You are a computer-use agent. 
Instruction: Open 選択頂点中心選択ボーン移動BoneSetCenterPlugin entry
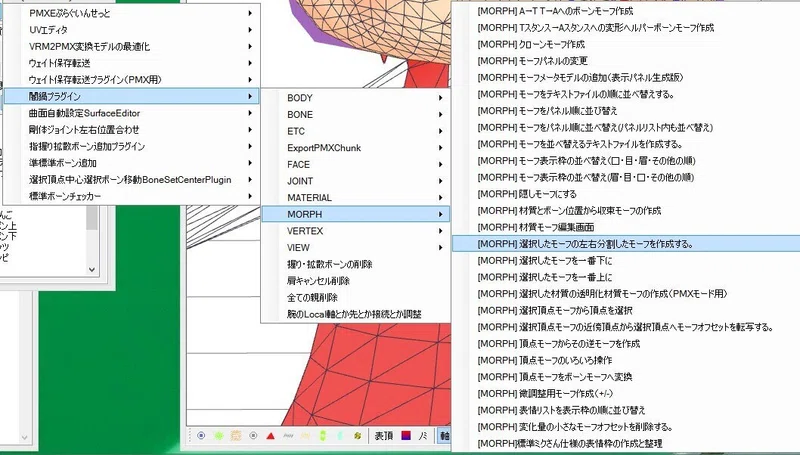coord(132,180)
